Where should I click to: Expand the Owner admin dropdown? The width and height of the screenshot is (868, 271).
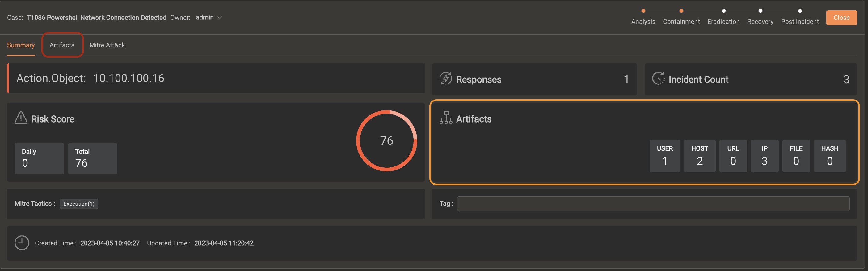pyautogui.click(x=219, y=18)
